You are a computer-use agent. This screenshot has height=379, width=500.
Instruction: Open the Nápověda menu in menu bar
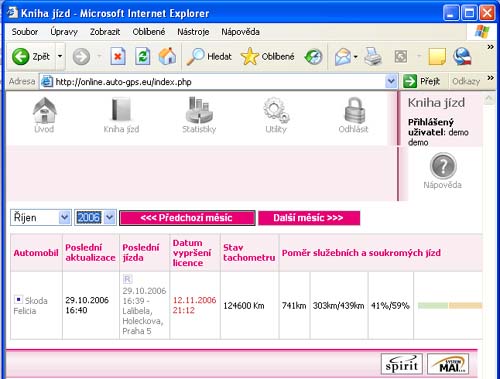(240, 32)
